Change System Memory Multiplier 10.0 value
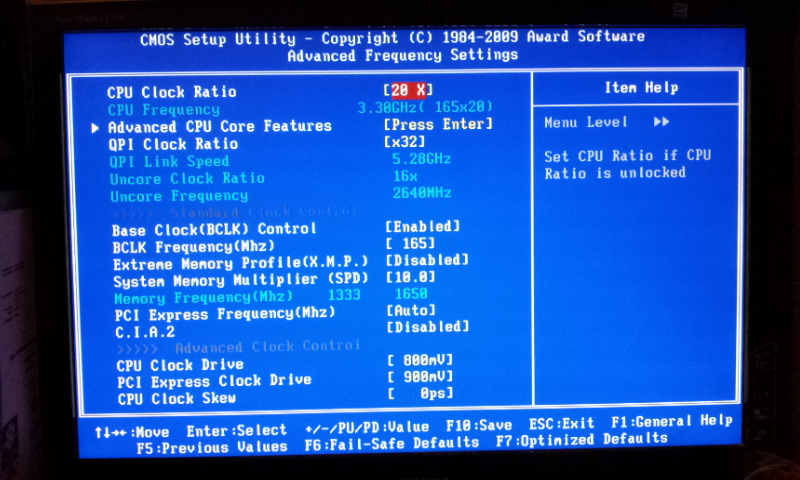 pos(411,277)
